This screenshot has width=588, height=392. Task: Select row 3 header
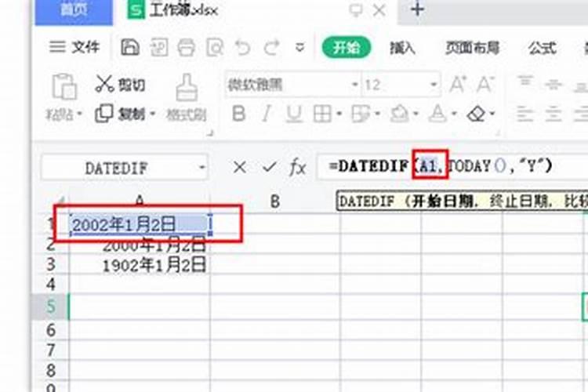pos(51,265)
